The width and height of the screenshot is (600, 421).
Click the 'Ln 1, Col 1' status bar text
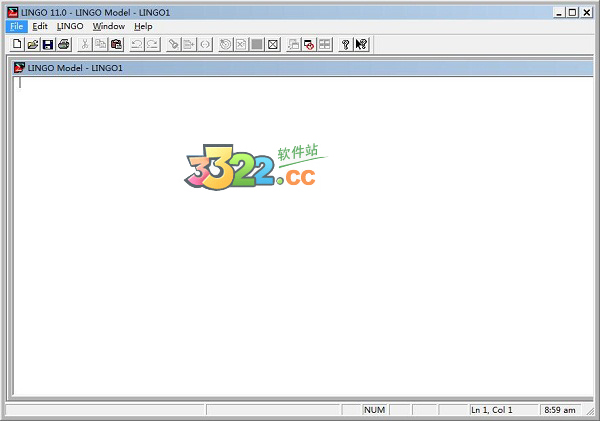(492, 410)
